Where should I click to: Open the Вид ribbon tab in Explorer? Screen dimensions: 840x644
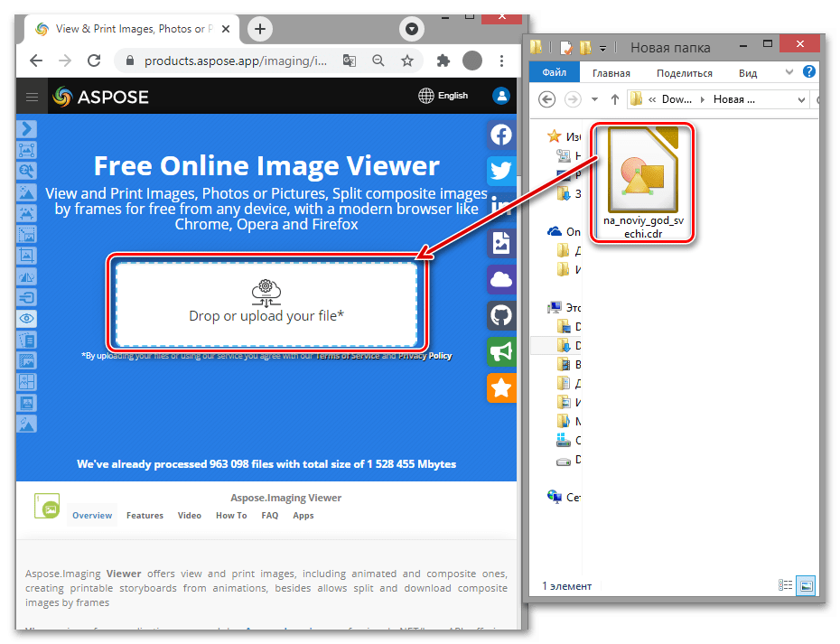[748, 73]
